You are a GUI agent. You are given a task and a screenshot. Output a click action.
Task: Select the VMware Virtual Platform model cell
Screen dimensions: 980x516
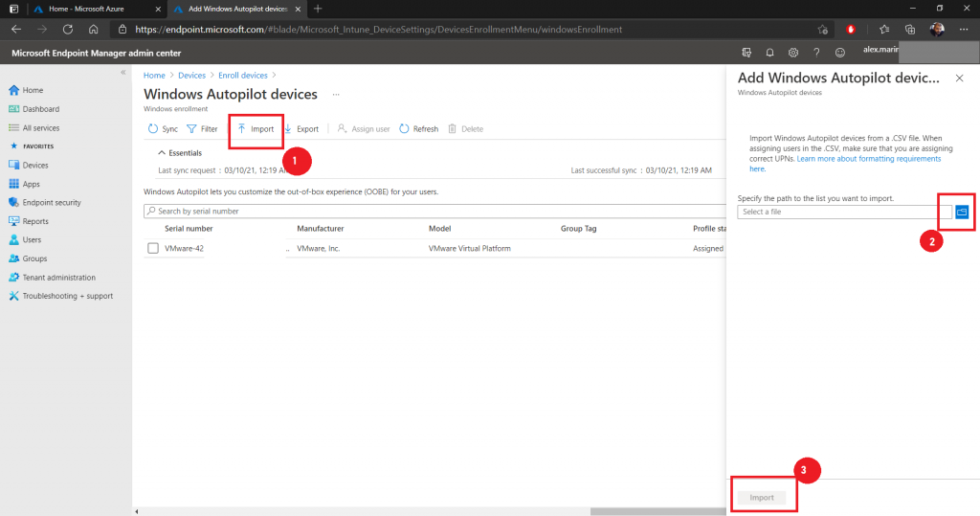click(x=469, y=248)
